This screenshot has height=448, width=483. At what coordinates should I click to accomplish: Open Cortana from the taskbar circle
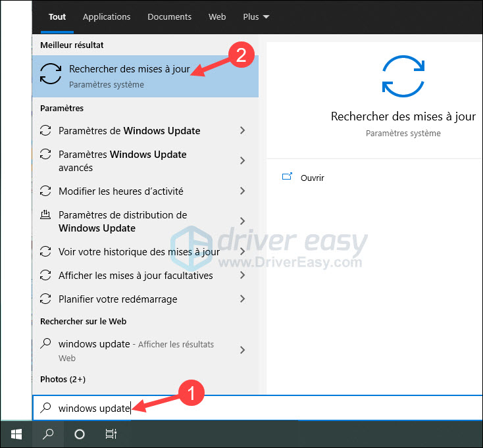click(x=80, y=434)
